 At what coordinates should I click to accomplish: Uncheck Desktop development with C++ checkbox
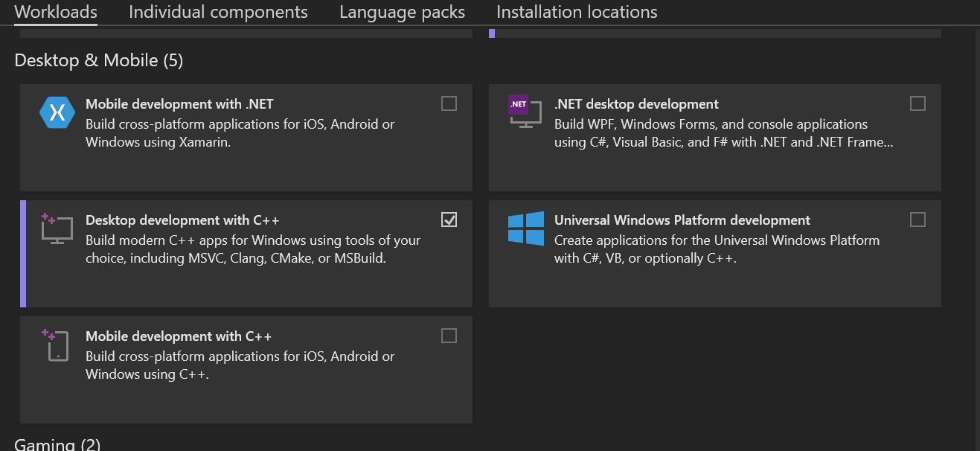click(x=449, y=220)
